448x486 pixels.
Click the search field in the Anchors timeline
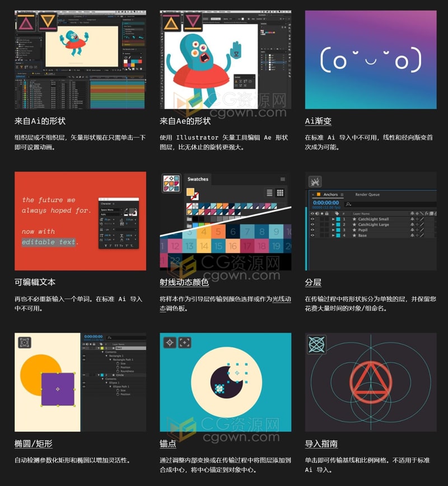390,204
